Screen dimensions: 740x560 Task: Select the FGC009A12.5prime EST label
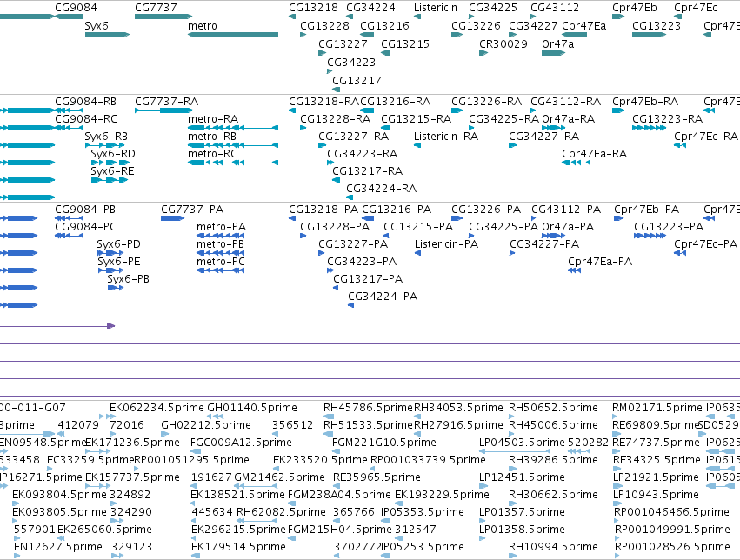click(x=241, y=443)
